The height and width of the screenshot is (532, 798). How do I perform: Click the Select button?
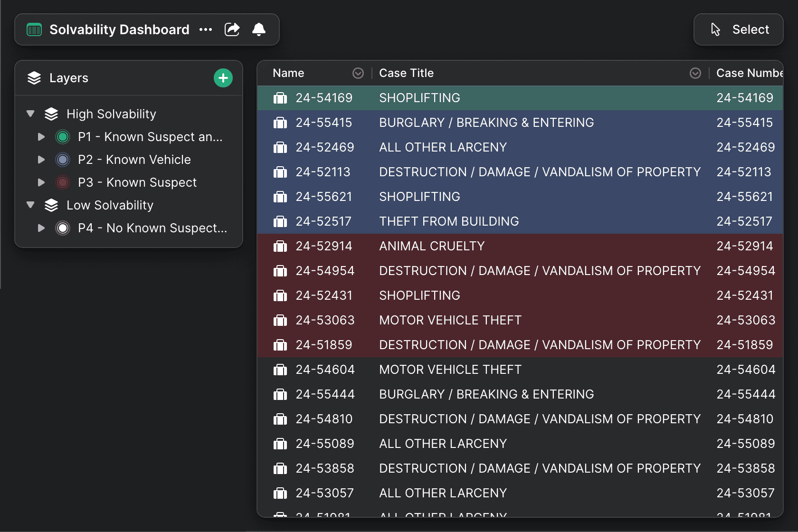(x=739, y=29)
